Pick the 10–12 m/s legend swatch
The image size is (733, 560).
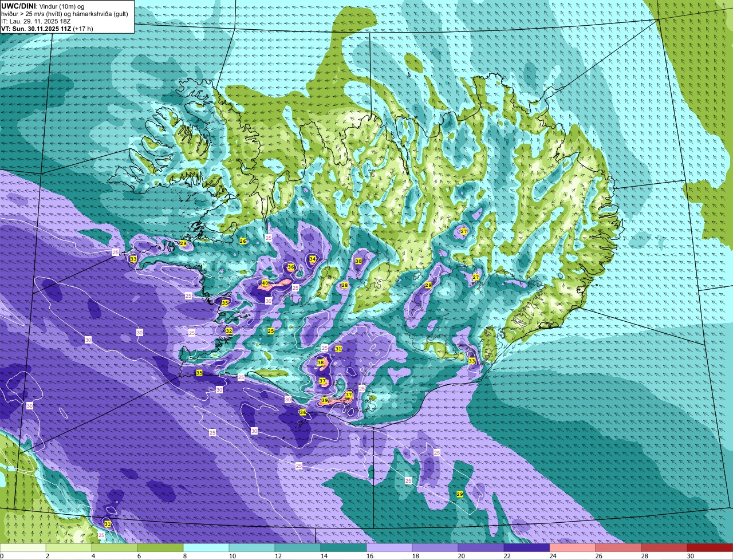tap(253, 548)
